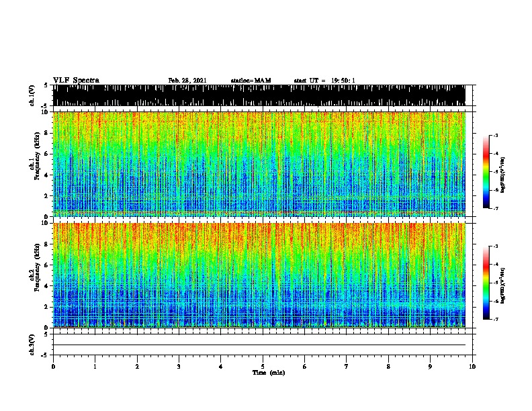
Task: Click the time axis tick label "7"
Action: coord(347,367)
